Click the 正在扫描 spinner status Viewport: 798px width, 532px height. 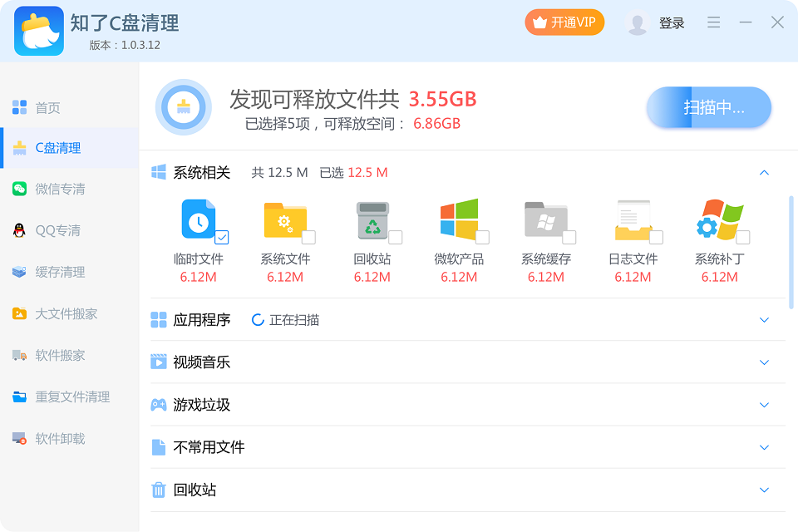point(285,320)
